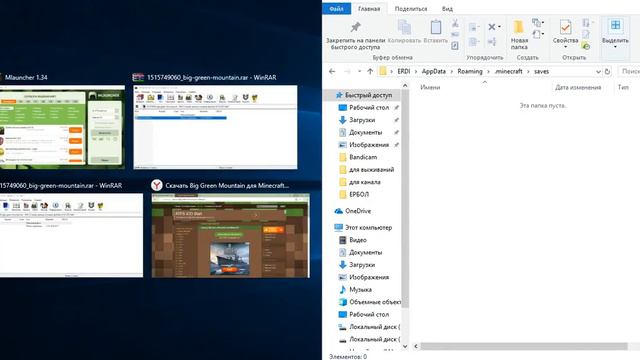Click .minecraft in the address breadcrumb
The height and width of the screenshot is (360, 640).
pyautogui.click(x=508, y=71)
